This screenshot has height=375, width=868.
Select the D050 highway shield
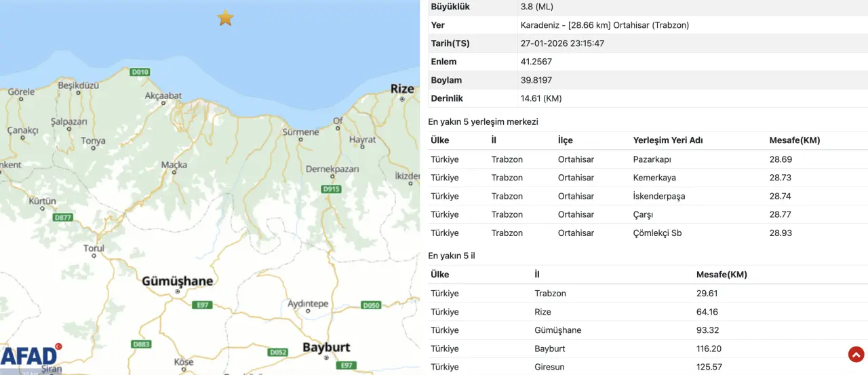coord(371,305)
